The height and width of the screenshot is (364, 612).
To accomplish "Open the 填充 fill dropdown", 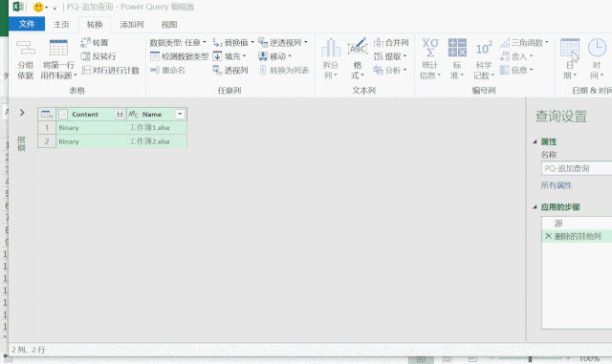I will click(x=229, y=56).
